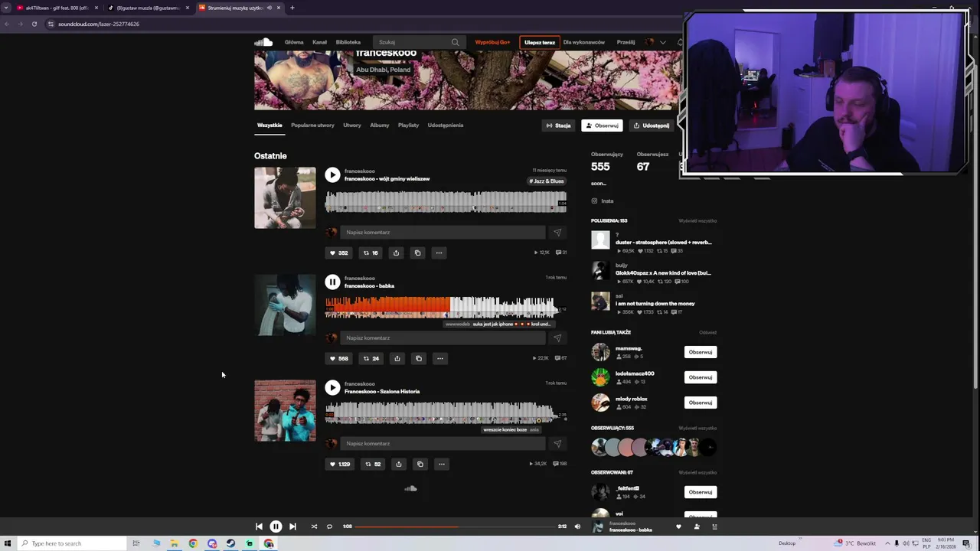Follow mamswag. with Obserwuj button

point(701,352)
